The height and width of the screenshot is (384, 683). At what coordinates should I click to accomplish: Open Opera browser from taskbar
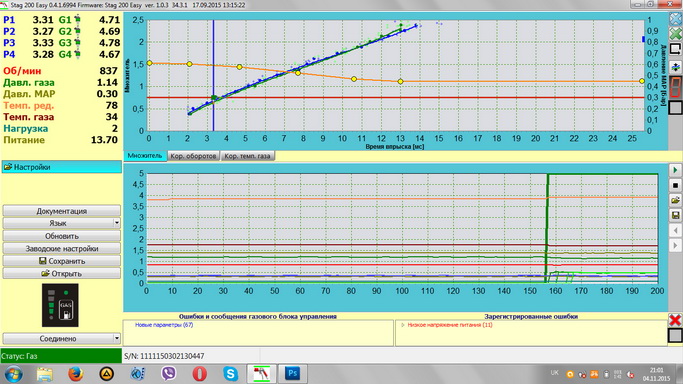(199, 374)
